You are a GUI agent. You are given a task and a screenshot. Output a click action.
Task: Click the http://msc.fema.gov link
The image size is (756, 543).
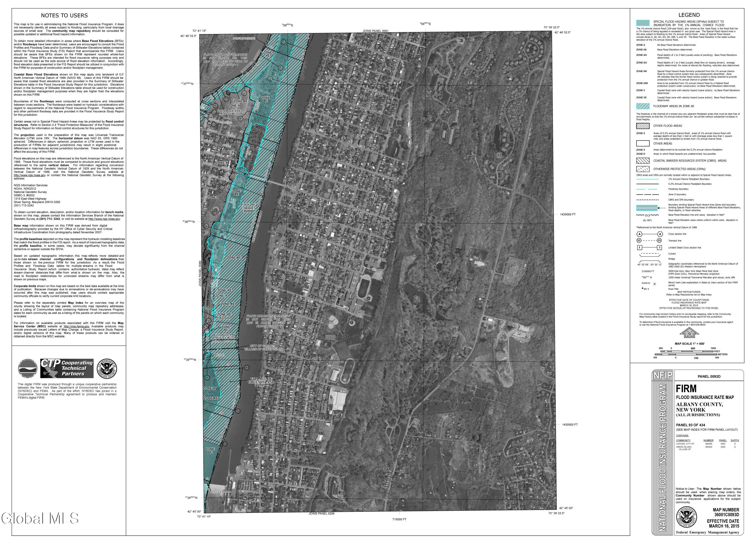tap(76, 326)
